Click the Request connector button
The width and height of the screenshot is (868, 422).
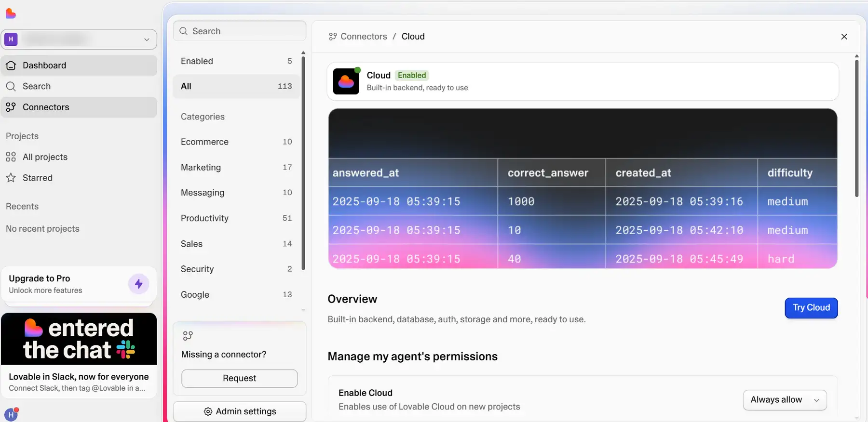coord(240,379)
